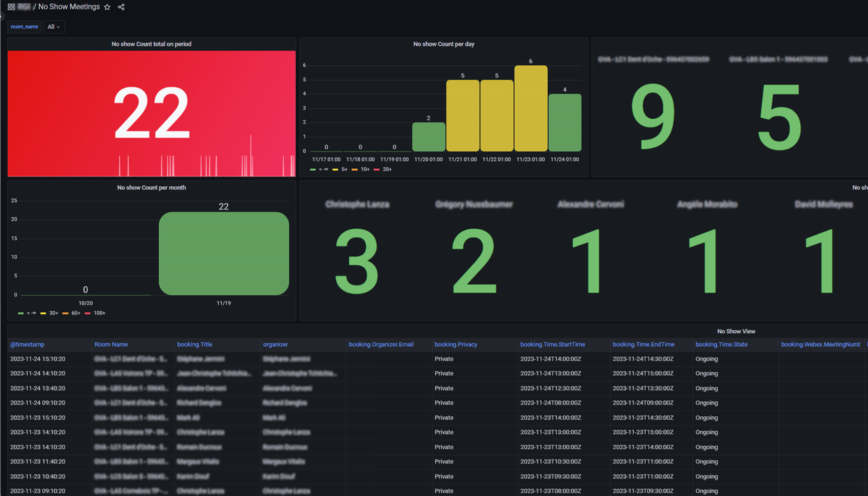Click the 11/23 bar showing 6 no-shows

tap(531, 109)
